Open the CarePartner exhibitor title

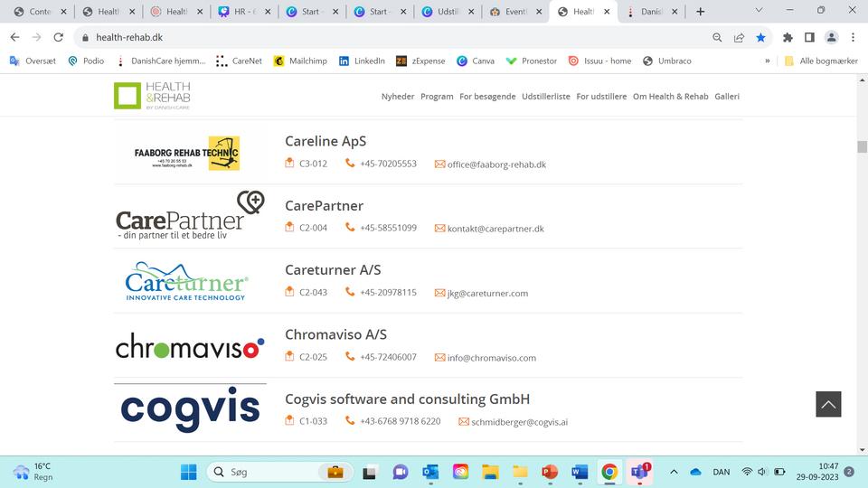324,205
